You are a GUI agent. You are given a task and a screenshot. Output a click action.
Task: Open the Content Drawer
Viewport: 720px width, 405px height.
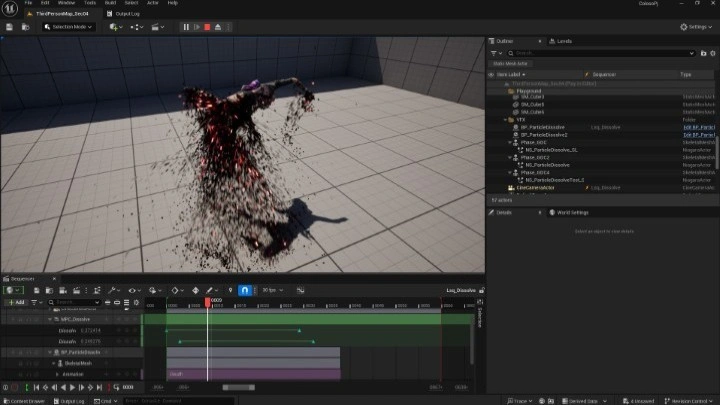tap(22, 400)
